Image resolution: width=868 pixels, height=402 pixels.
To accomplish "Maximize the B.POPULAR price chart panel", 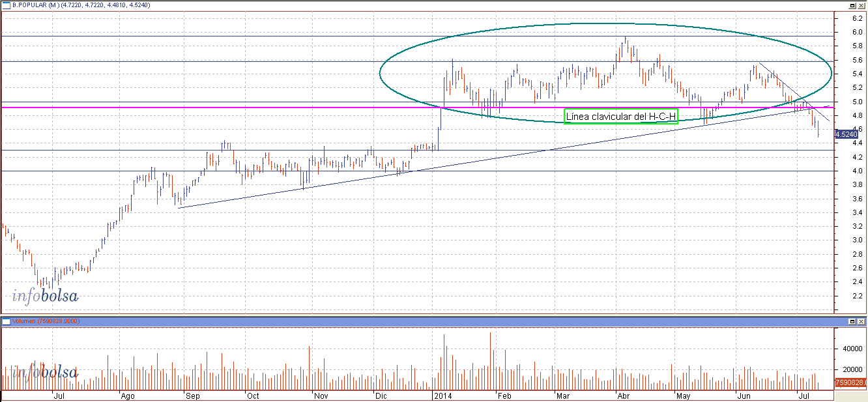I will coord(853,5).
